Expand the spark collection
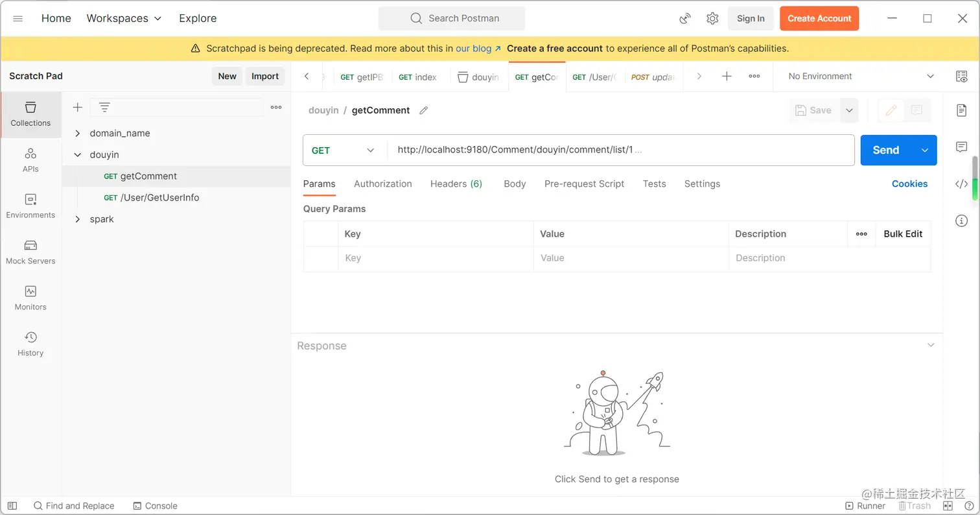The image size is (980, 515). (x=78, y=219)
